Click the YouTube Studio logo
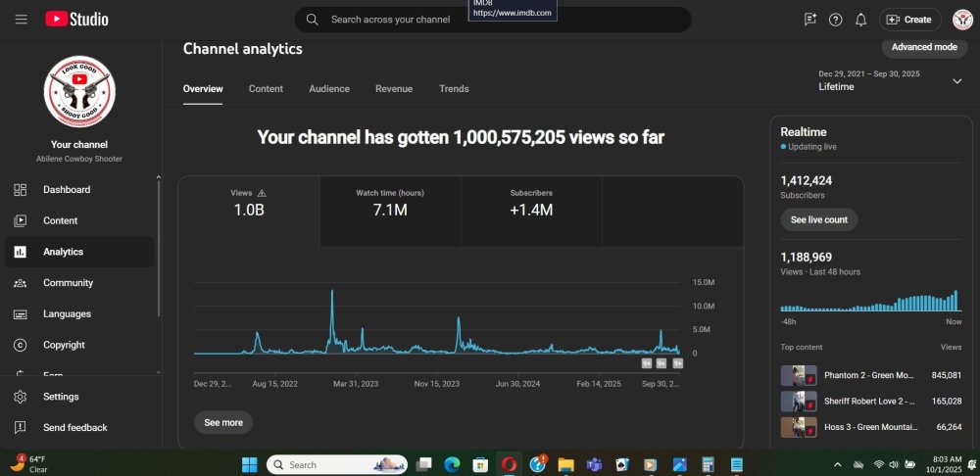This screenshot has height=476, width=980. click(x=76, y=20)
